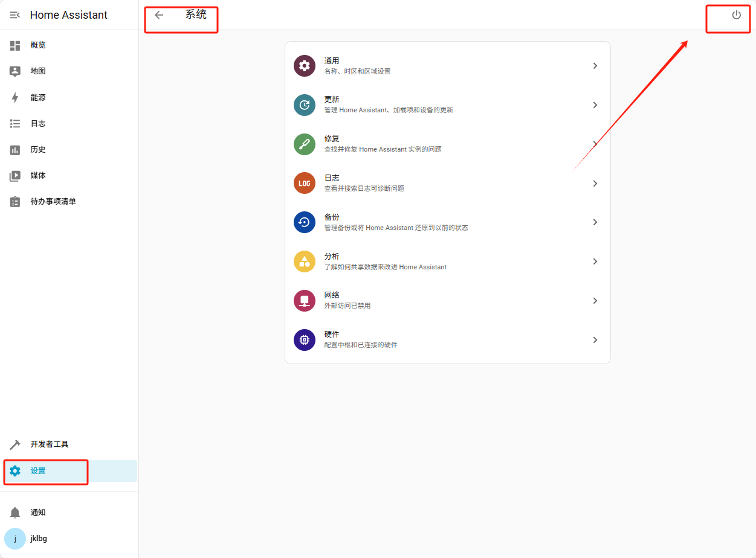Click the chevron on the 分析 row

click(595, 261)
